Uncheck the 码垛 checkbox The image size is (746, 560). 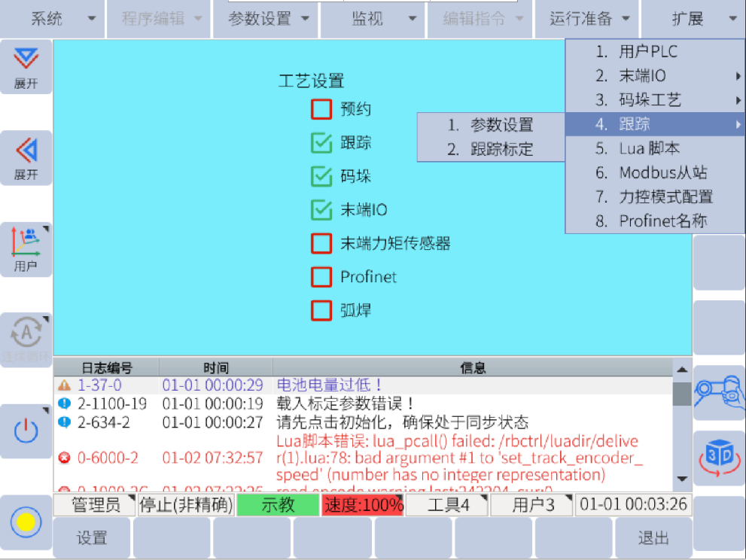(x=321, y=177)
